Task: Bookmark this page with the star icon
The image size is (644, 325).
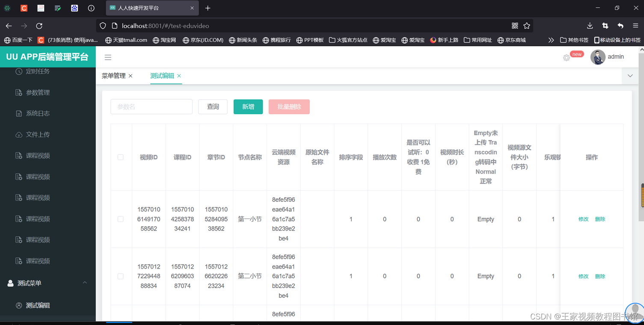Action: click(527, 26)
